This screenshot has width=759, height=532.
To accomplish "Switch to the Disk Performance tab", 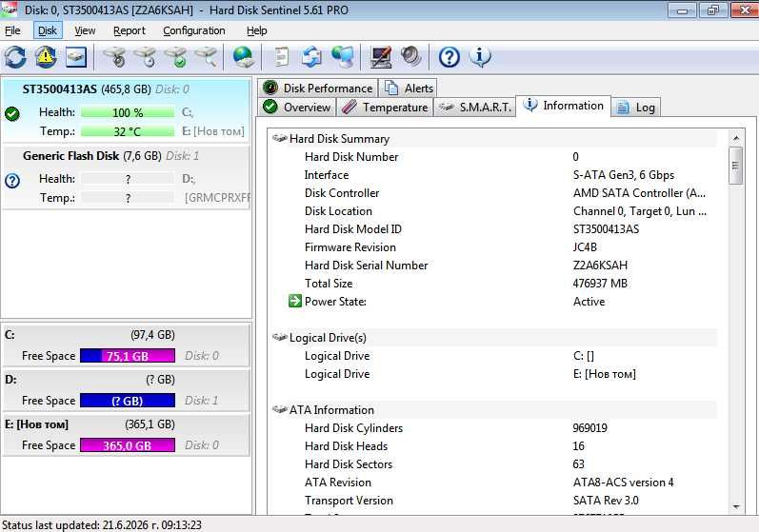I will pyautogui.click(x=317, y=88).
